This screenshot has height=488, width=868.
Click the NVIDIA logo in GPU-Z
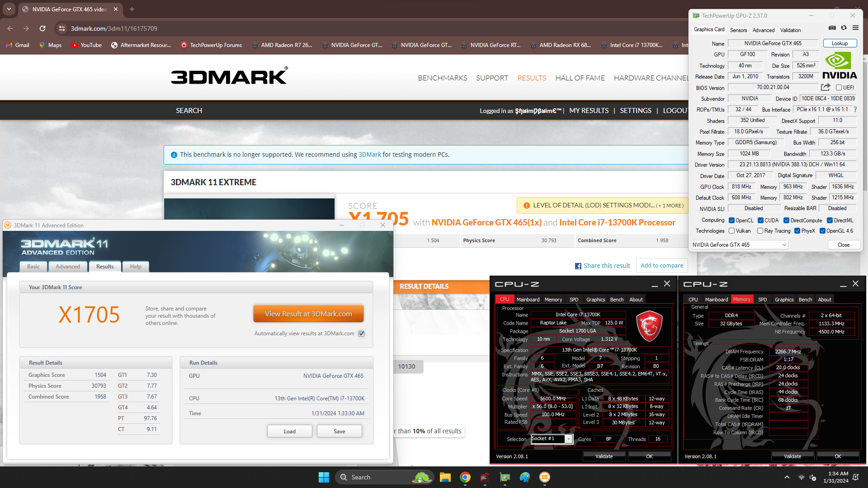click(840, 66)
